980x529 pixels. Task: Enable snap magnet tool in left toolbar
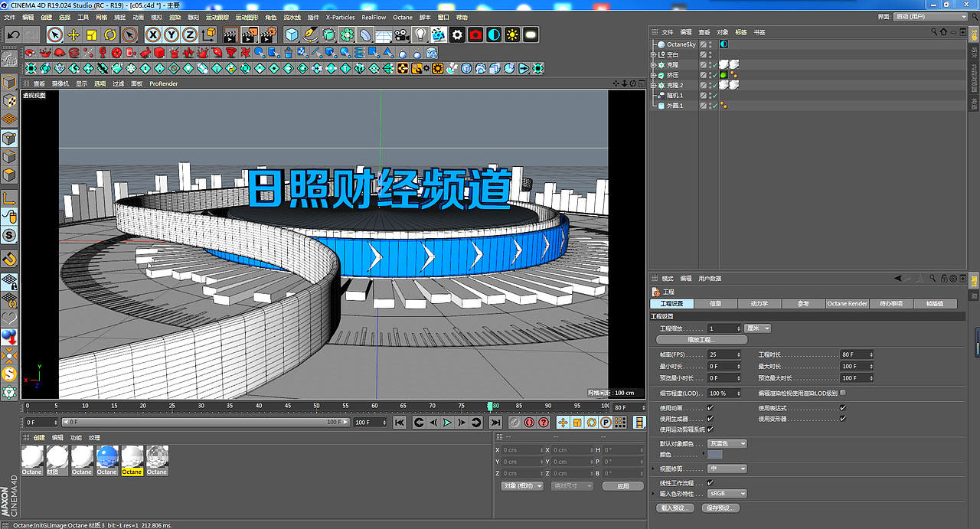pyautogui.click(x=9, y=258)
